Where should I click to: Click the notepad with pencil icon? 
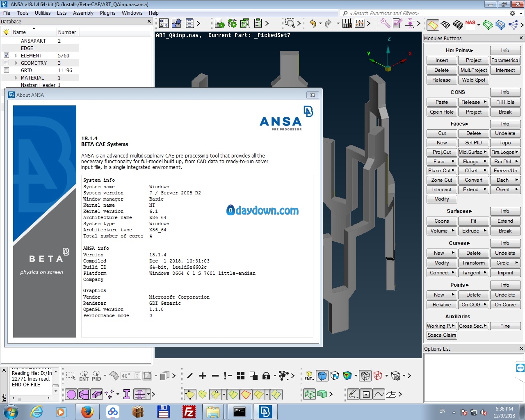point(397,23)
